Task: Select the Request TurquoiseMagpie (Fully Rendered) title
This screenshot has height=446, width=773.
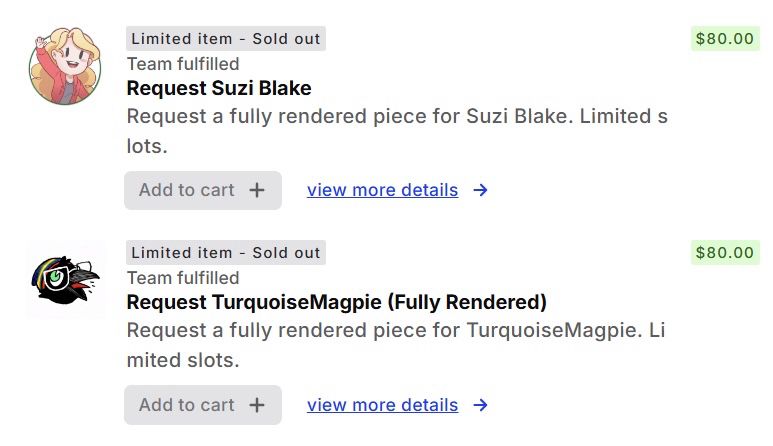Action: (336, 302)
